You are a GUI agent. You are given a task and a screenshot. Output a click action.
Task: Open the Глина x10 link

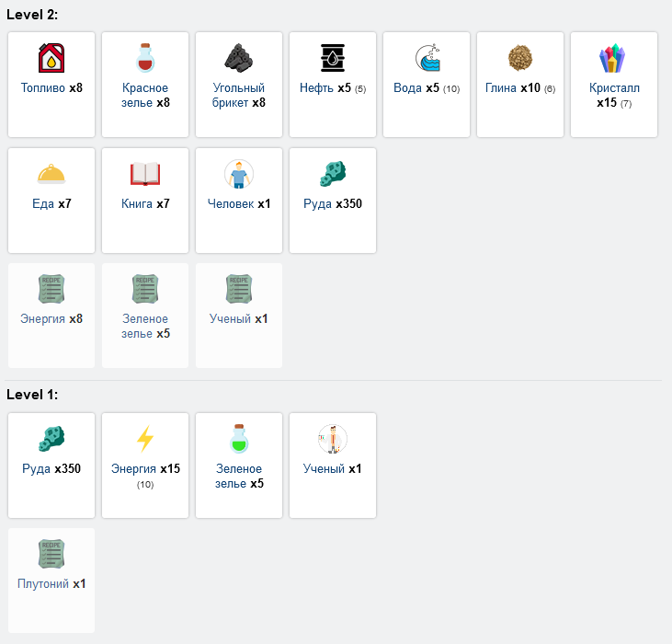(513, 88)
